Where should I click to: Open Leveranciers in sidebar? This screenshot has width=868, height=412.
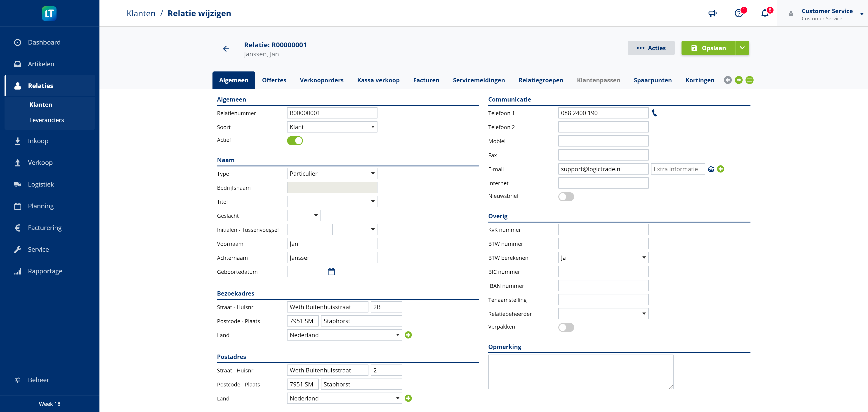point(47,120)
